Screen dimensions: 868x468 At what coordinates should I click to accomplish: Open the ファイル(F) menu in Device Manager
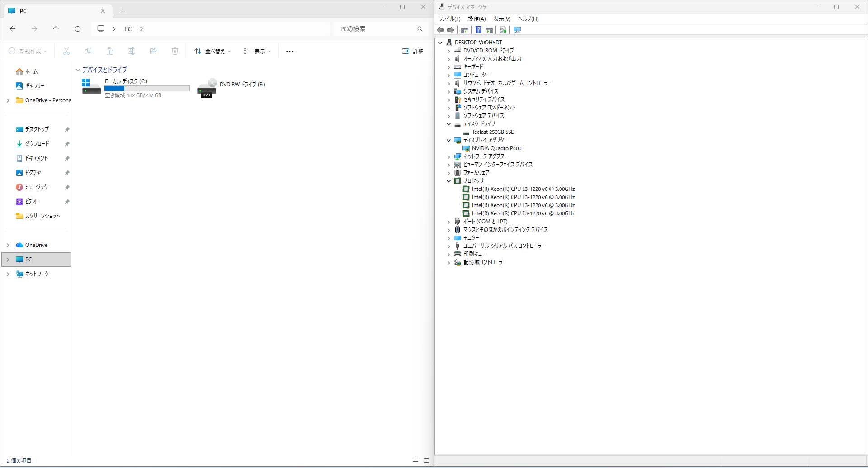pos(449,19)
